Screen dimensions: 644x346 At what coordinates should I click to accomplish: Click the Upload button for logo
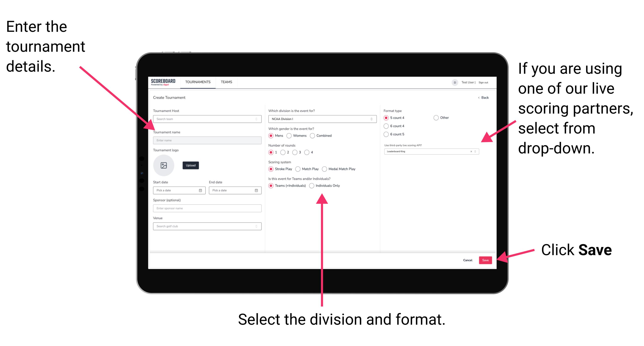[x=191, y=165]
